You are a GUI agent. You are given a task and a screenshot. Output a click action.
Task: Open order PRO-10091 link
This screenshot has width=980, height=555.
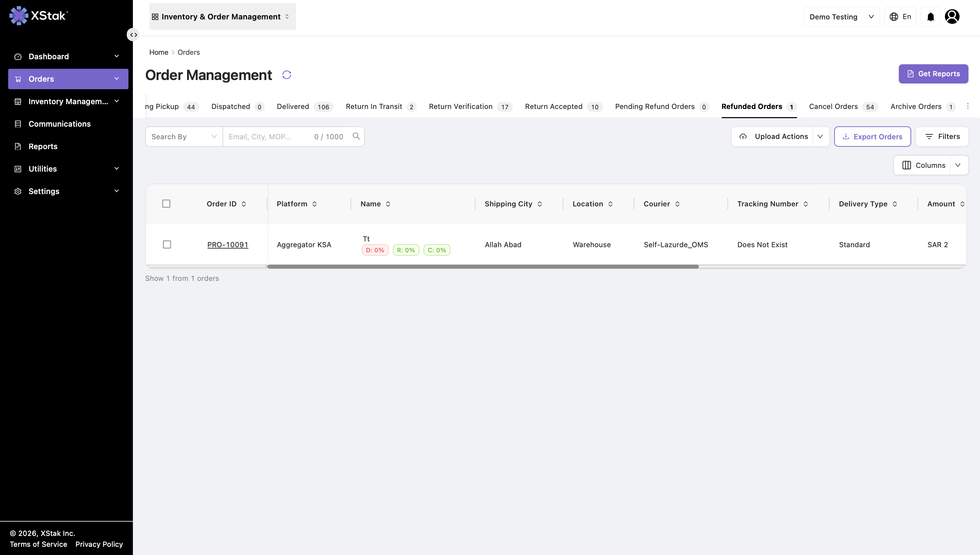[x=228, y=245]
